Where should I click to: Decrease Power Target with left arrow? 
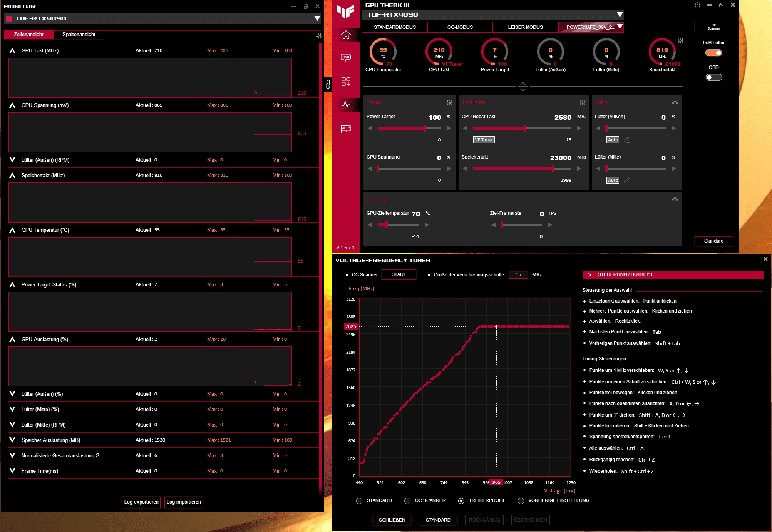coord(370,128)
